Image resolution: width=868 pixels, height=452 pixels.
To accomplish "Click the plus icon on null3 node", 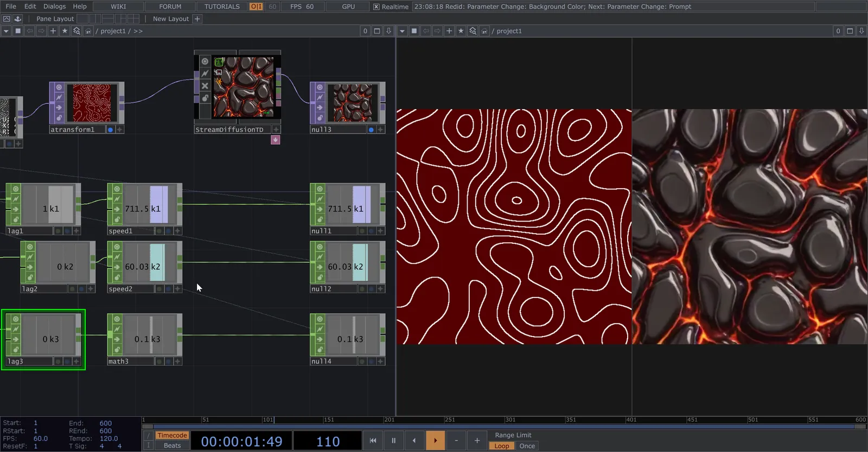I will [380, 130].
